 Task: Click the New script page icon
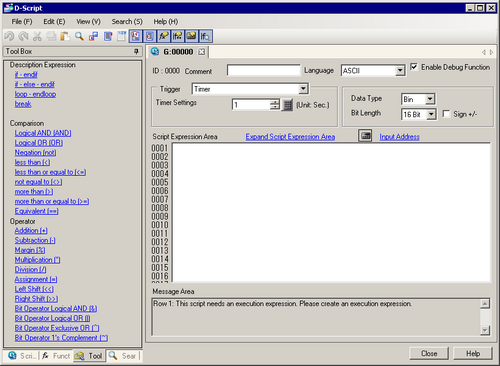point(121,36)
